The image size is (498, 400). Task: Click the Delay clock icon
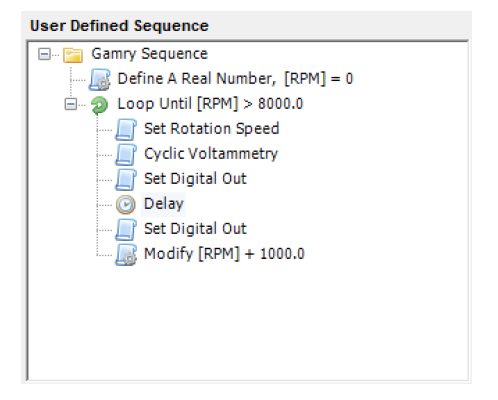126,204
